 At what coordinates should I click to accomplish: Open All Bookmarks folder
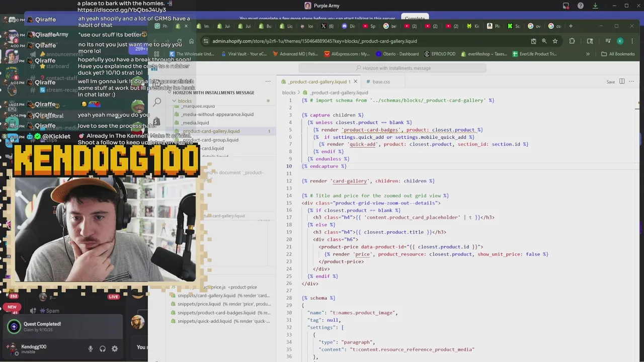click(618, 54)
